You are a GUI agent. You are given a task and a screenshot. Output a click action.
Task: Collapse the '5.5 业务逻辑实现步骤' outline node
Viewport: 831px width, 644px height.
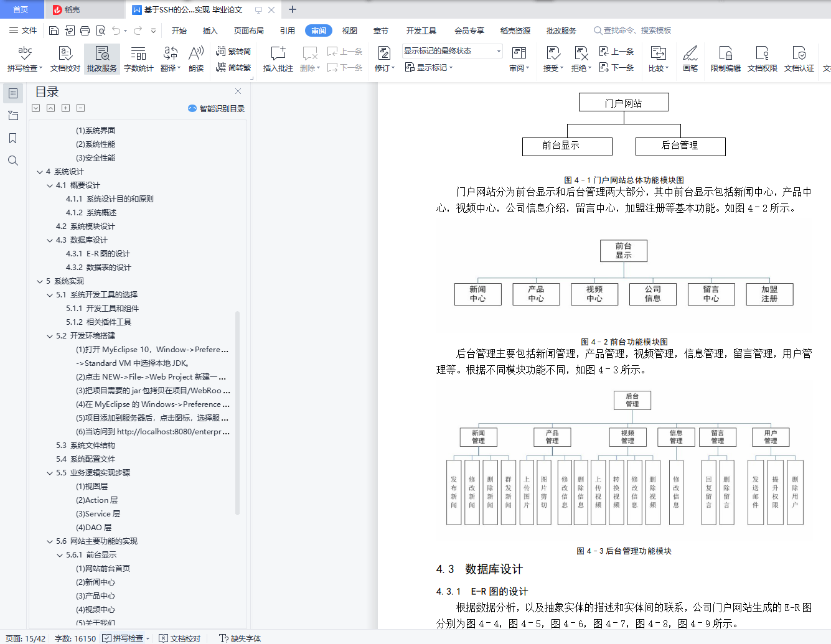[50, 473]
